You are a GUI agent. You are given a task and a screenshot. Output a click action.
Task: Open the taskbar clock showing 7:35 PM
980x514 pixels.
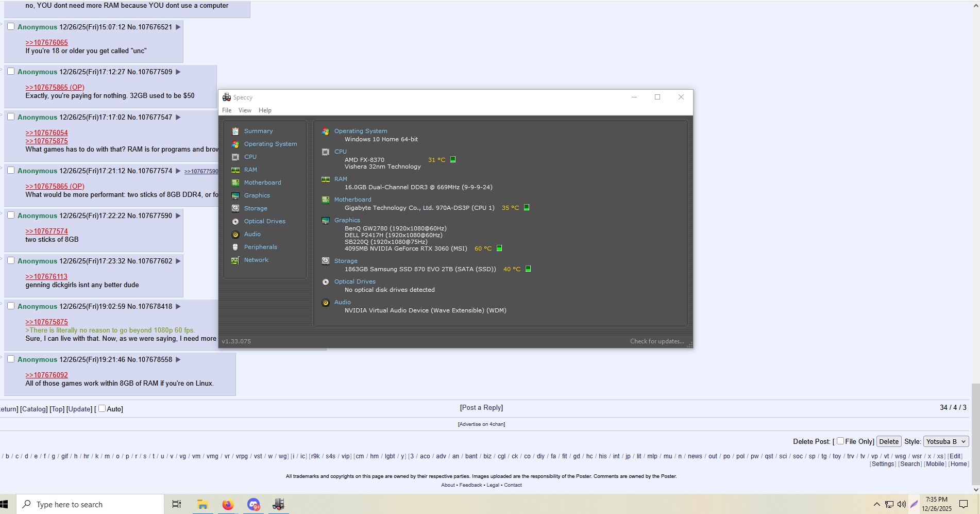[936, 504]
